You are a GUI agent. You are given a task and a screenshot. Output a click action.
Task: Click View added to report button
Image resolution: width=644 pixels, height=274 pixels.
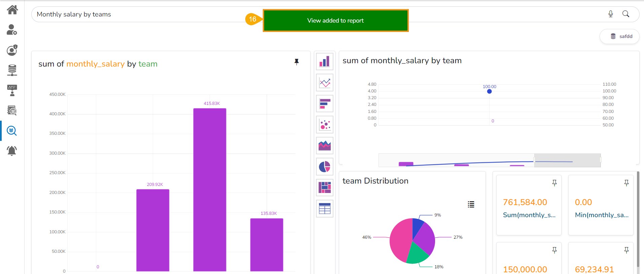(335, 21)
